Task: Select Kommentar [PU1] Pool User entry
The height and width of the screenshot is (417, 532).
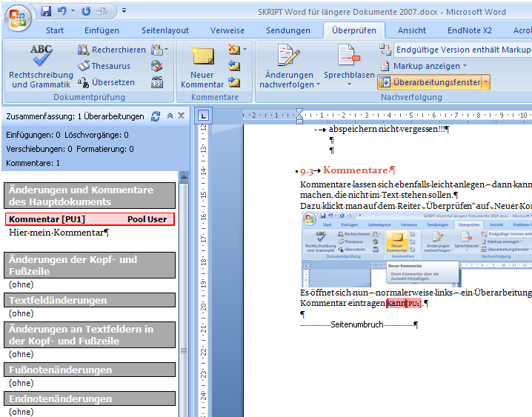Action: coord(90,219)
